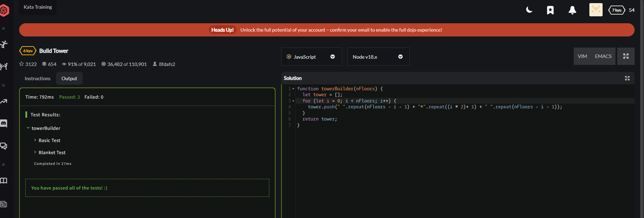Click the bookmark star icon in header

click(x=550, y=10)
